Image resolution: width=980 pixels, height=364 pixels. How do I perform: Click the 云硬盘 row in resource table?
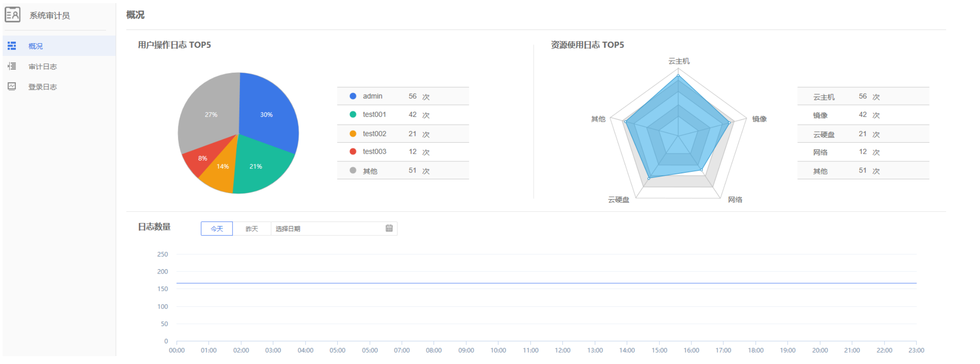(863, 134)
